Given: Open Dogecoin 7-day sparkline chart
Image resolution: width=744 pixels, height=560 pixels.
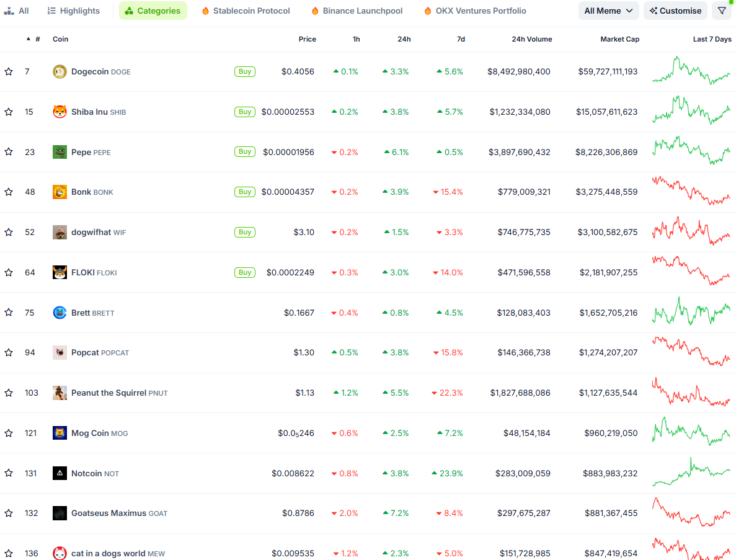Looking at the screenshot, I should [691, 70].
